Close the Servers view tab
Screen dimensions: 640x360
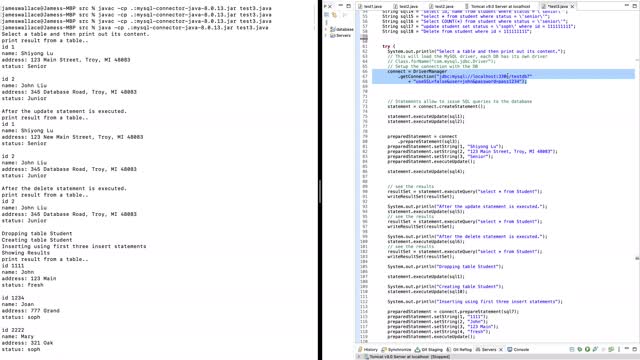(501, 350)
